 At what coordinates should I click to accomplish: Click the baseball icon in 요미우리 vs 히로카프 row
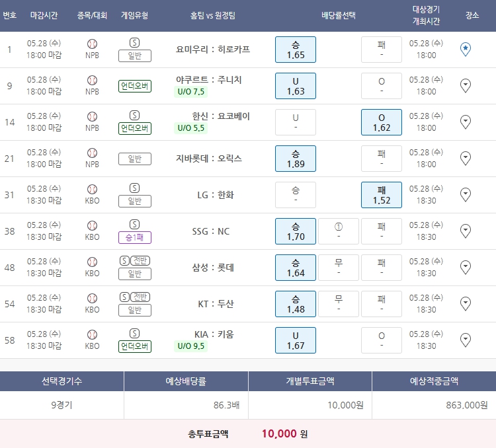tap(92, 44)
